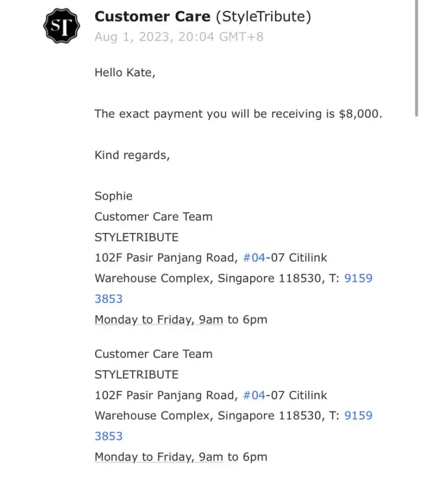
Task: Tap the 3853 phone link in bottom signature
Action: [108, 436]
